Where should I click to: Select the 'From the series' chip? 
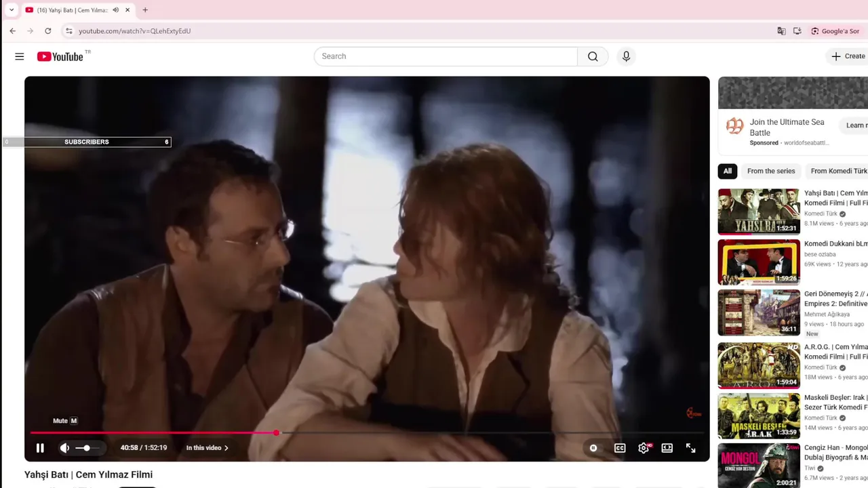click(771, 171)
